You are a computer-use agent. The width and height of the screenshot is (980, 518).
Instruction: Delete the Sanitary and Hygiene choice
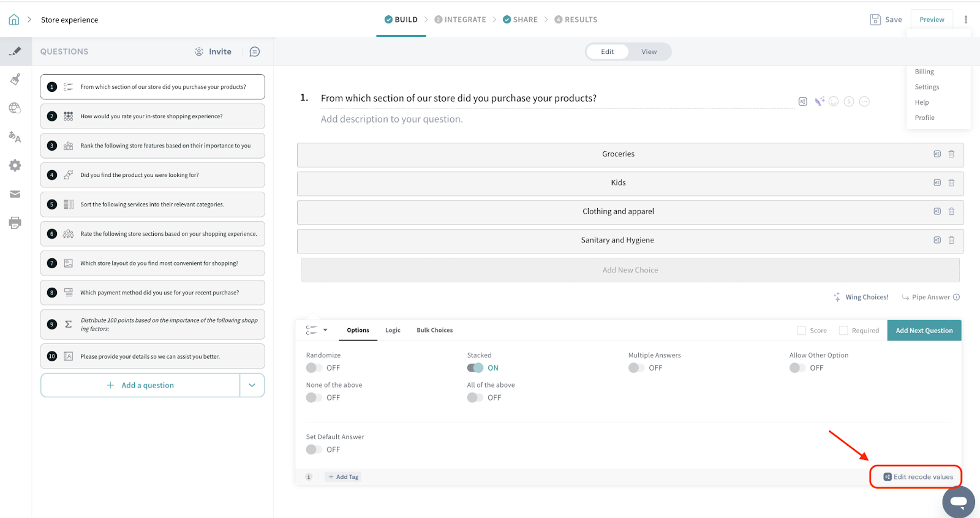pos(951,241)
